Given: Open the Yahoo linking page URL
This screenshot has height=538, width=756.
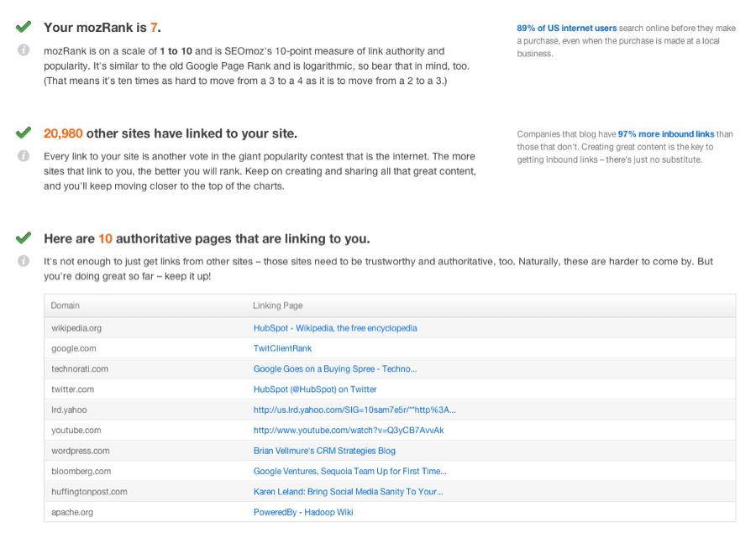Looking at the screenshot, I should [356, 410].
